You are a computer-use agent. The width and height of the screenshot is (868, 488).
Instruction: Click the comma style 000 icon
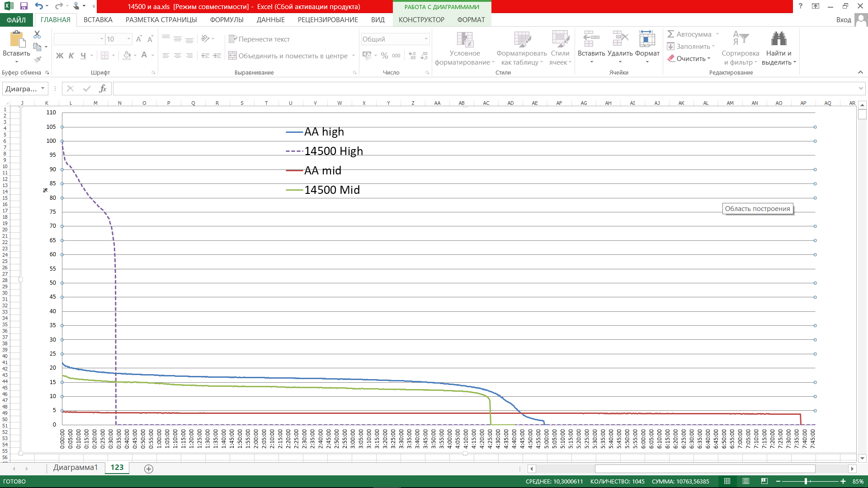click(396, 56)
